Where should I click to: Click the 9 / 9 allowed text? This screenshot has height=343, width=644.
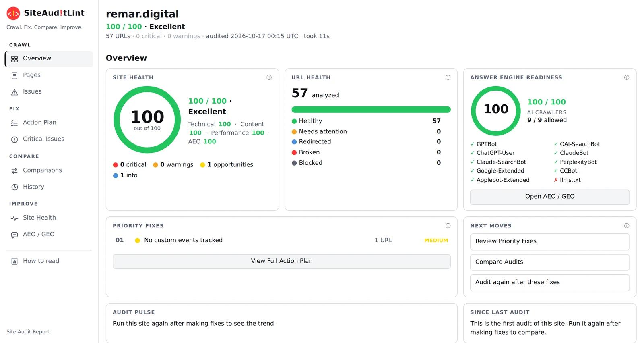(x=547, y=120)
